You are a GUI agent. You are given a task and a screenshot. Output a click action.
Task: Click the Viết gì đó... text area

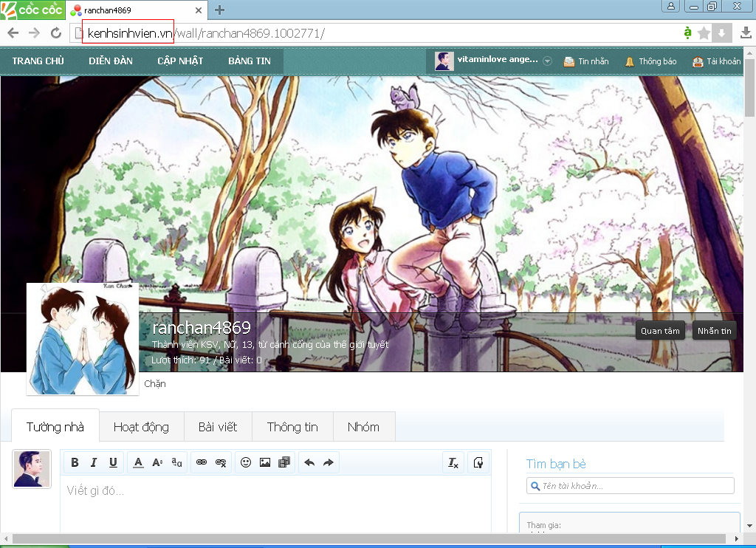click(x=276, y=504)
